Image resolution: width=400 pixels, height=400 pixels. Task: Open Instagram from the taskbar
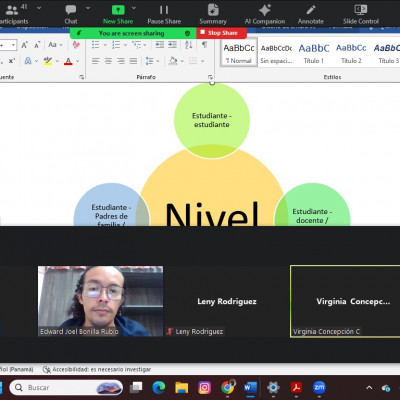pyautogui.click(x=204, y=388)
